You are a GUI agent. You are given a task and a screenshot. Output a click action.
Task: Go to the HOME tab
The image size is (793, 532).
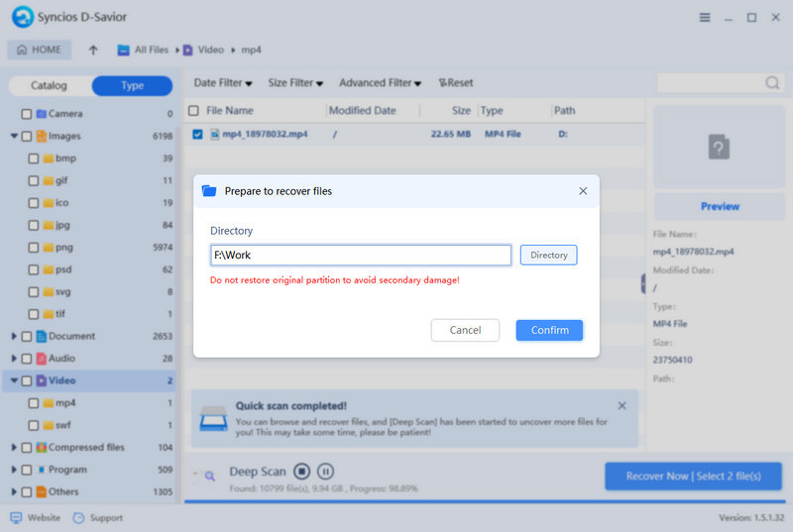click(x=39, y=50)
